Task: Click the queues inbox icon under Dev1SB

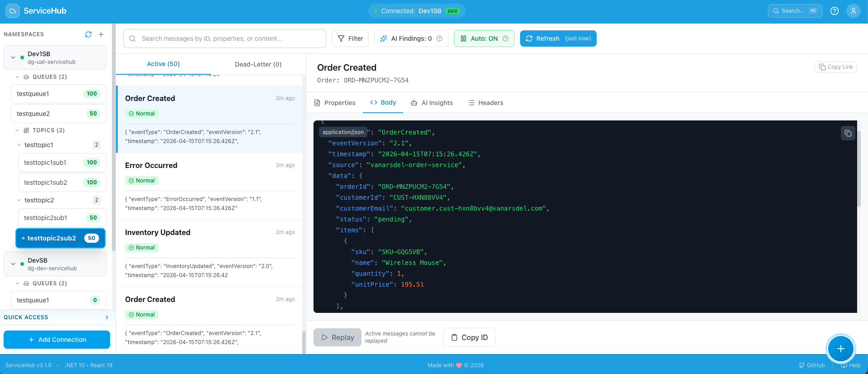Action: 26,77
